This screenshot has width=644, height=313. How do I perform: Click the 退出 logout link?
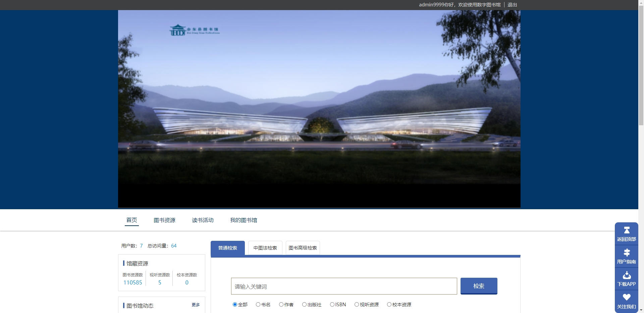(512, 5)
